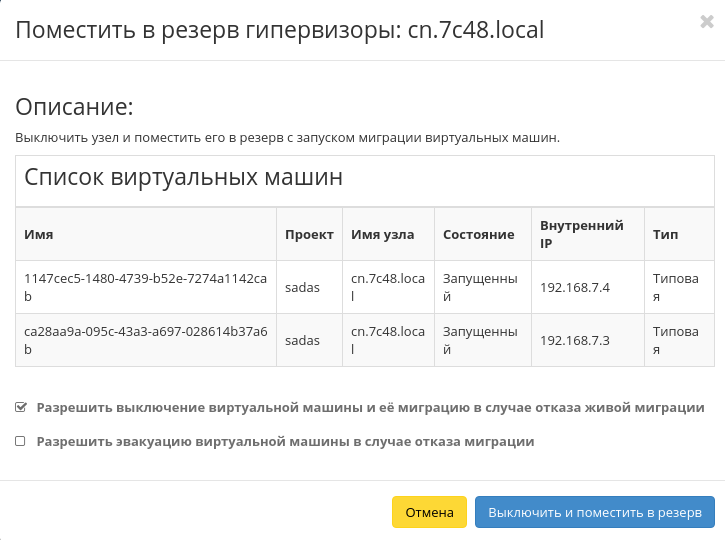
Task: Close the hypervisor reserve dialog
Action: (x=706, y=23)
